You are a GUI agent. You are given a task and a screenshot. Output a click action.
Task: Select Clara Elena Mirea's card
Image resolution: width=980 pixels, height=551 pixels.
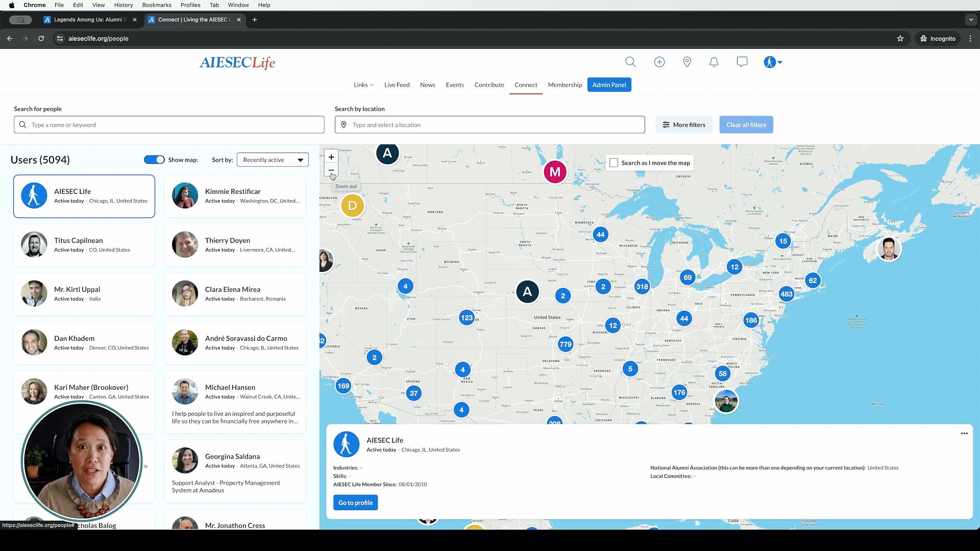coord(235,294)
